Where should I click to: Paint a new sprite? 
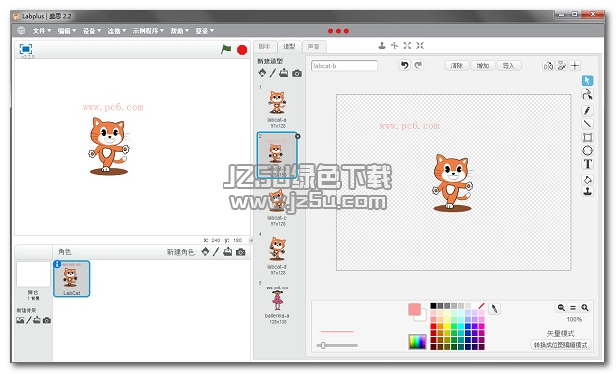pyautogui.click(x=216, y=252)
